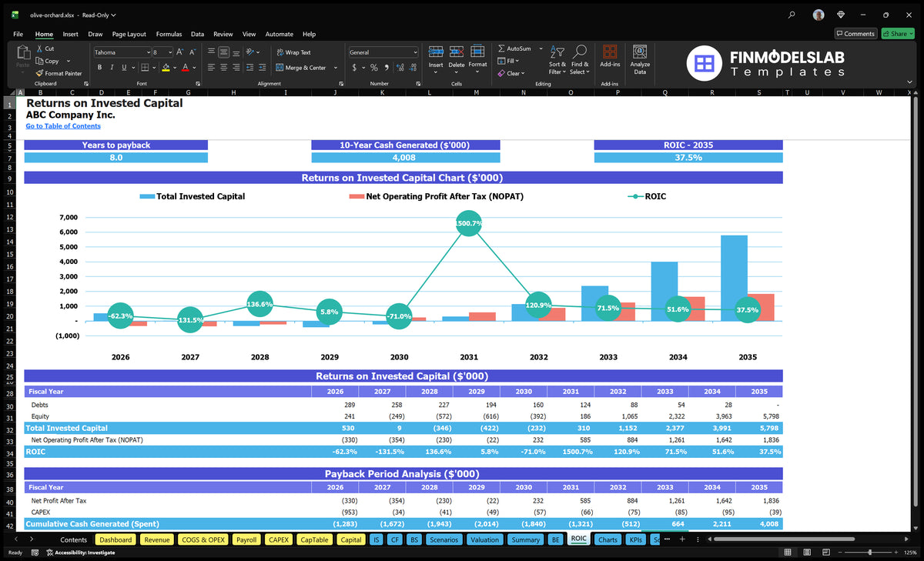Viewport: 924px width, 561px height.
Task: Open the Add-ins gallery
Action: [610, 55]
